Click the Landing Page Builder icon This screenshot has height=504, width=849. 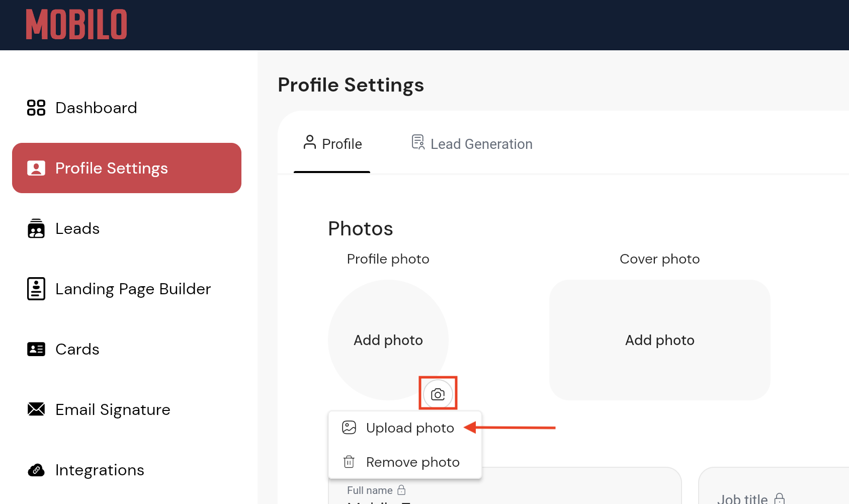pos(36,289)
